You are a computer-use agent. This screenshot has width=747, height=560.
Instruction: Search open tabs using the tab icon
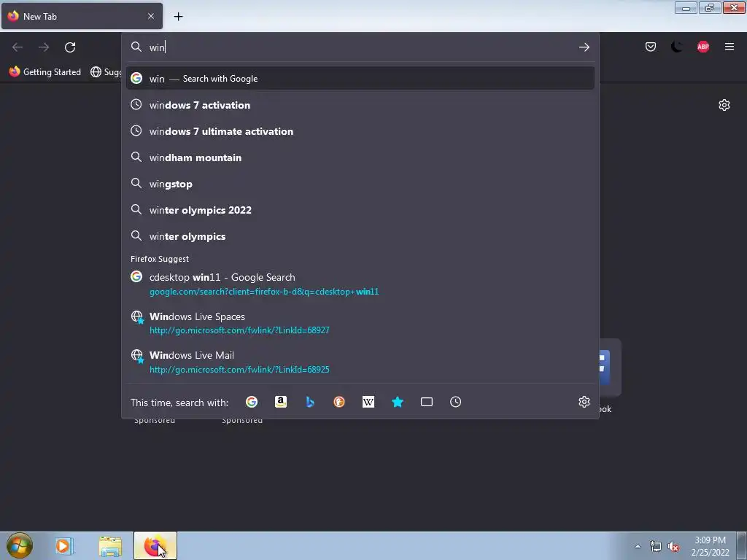(x=426, y=402)
